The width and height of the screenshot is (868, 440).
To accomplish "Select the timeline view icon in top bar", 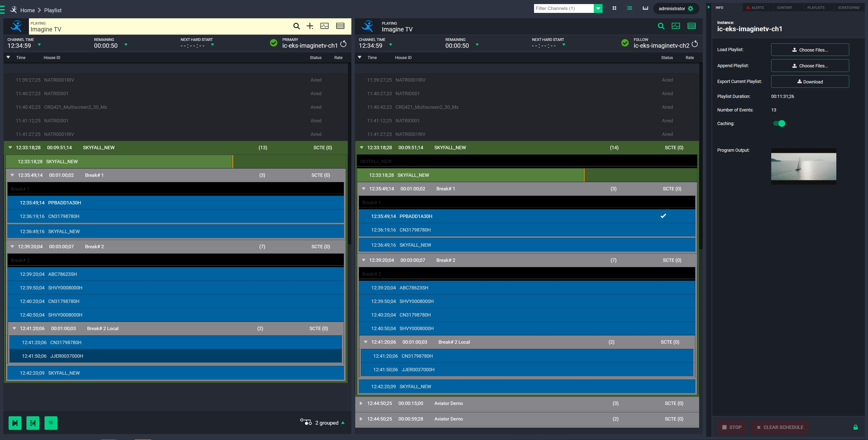I will pyautogui.click(x=645, y=8).
